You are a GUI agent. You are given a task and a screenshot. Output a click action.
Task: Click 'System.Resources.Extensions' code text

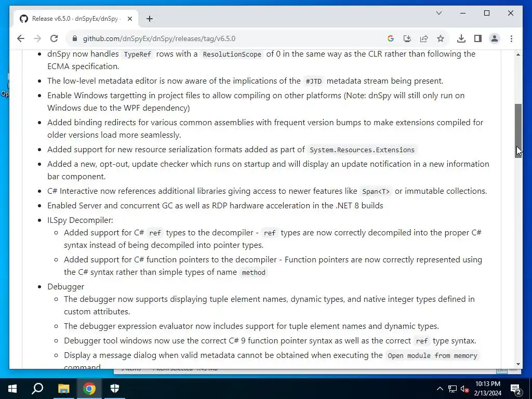[362, 150]
